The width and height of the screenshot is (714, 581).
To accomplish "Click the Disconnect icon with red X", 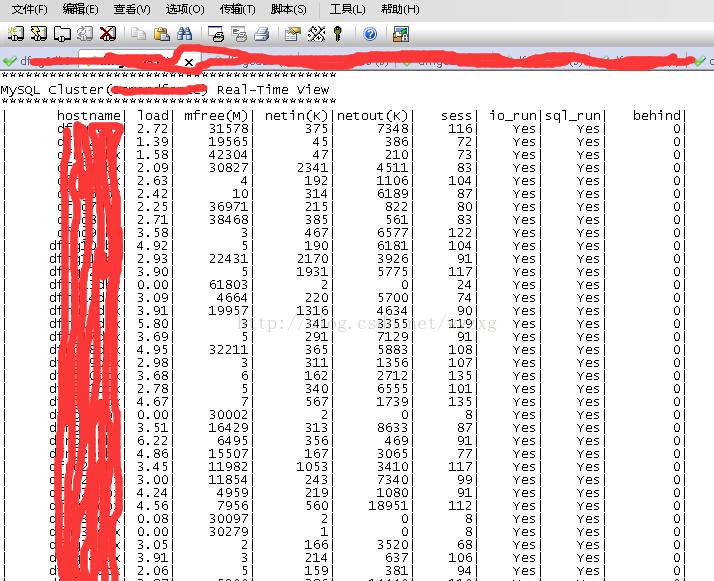I will coord(108,34).
